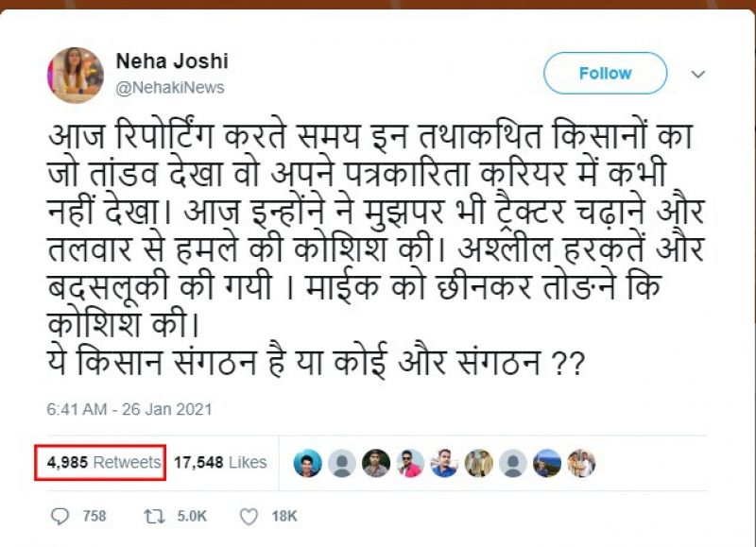Click the reply speech bubble icon
The height and width of the screenshot is (547, 756).
(61, 516)
